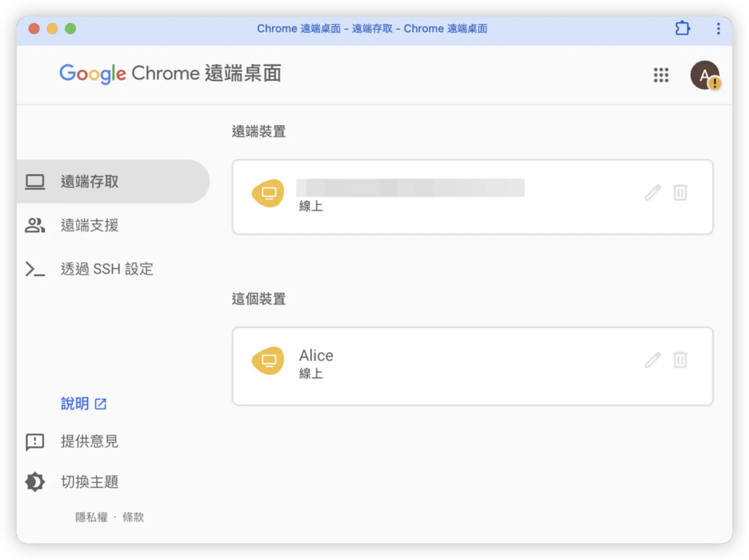Open 提供意見 feedback

(x=89, y=441)
